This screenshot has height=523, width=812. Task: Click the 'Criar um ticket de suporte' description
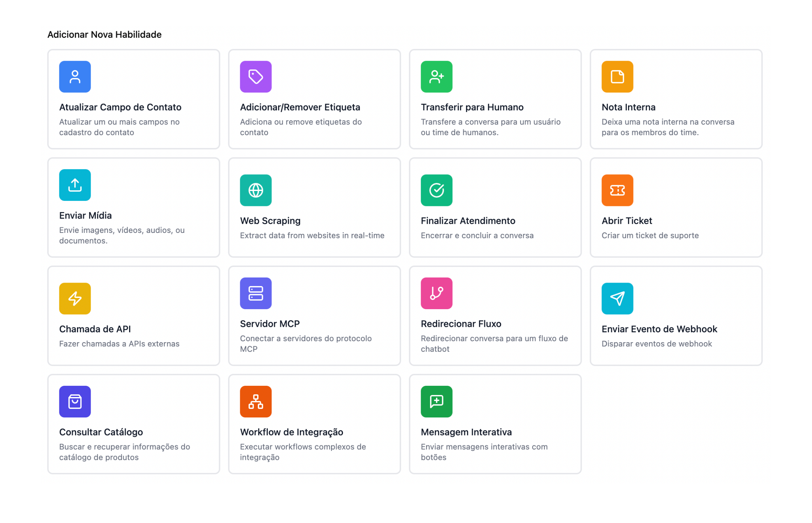[650, 235]
